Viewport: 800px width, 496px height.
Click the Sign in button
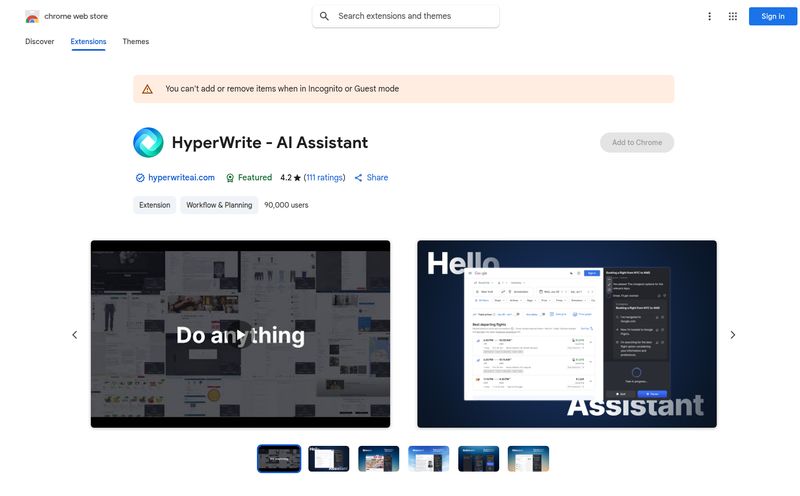772,16
